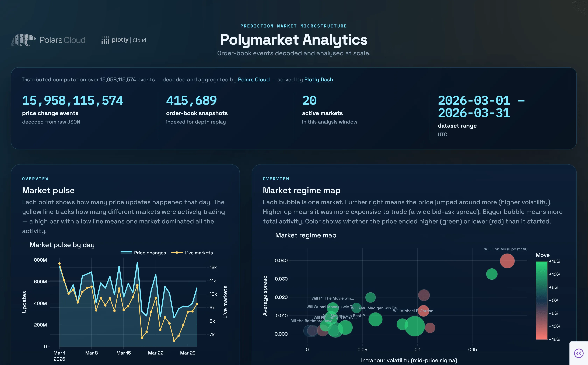Click the Polymarket Analytics title
The height and width of the screenshot is (365, 588).
pos(294,40)
